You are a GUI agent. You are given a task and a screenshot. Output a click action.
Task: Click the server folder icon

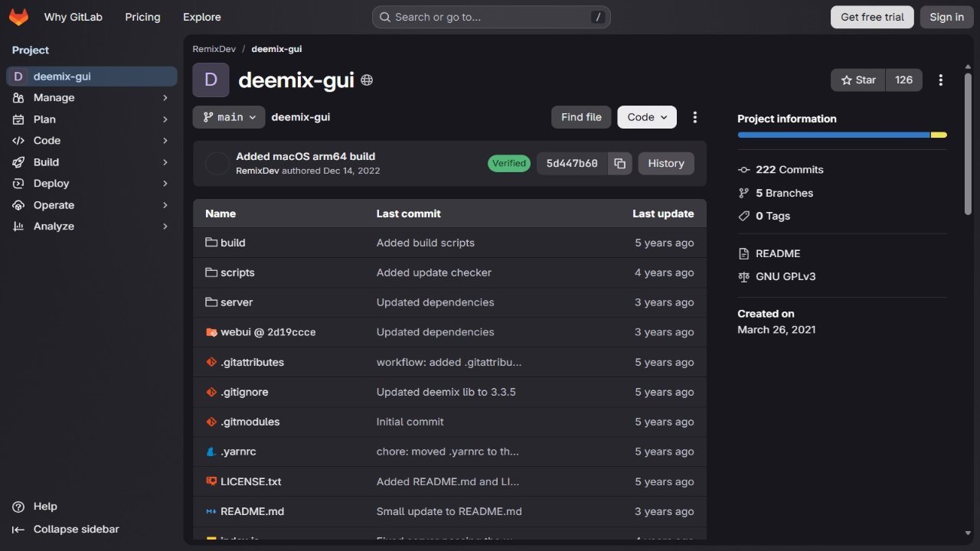point(211,302)
